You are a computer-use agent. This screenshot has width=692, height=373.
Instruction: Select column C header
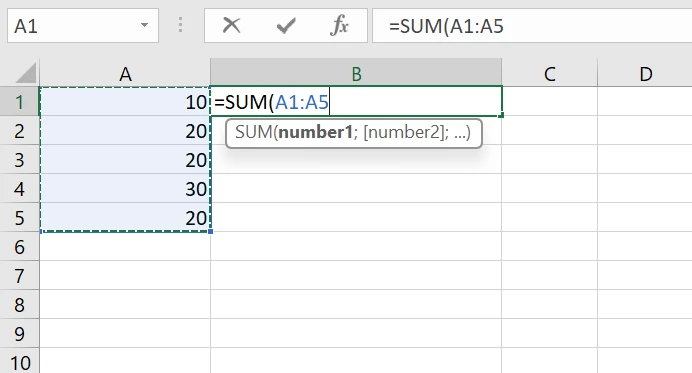coord(549,74)
